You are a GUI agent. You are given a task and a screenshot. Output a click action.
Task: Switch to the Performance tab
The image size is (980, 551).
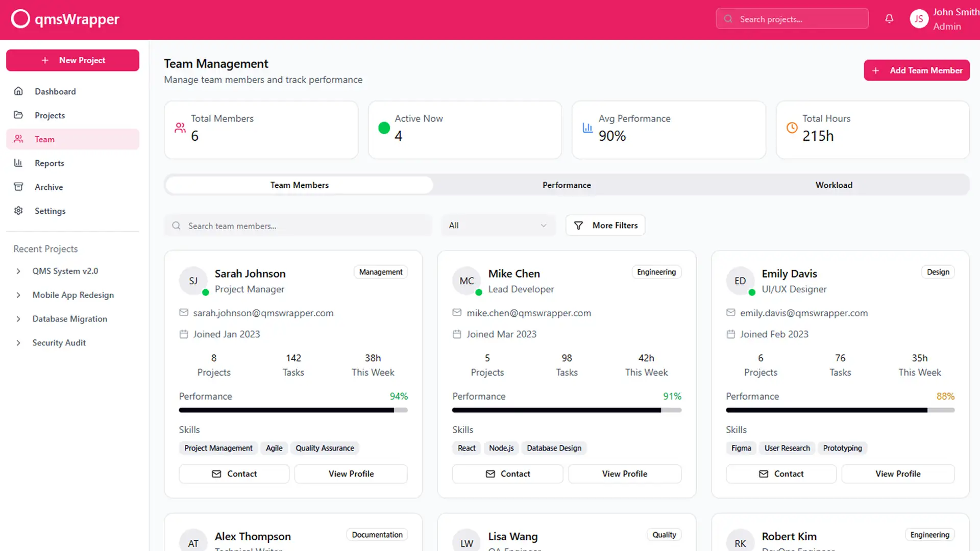pos(567,185)
